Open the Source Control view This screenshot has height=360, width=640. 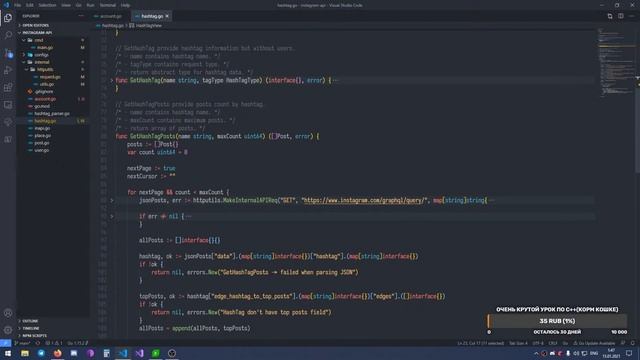[x=8, y=53]
